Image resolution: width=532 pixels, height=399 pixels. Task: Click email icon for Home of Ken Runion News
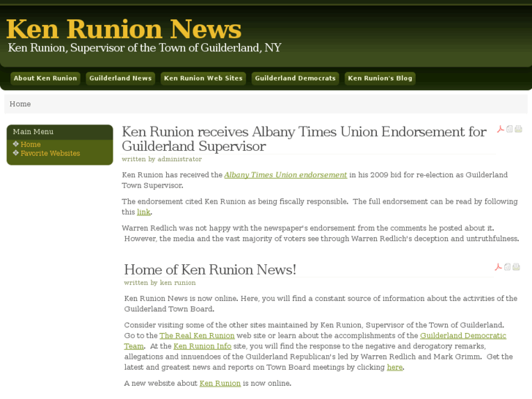point(507,267)
